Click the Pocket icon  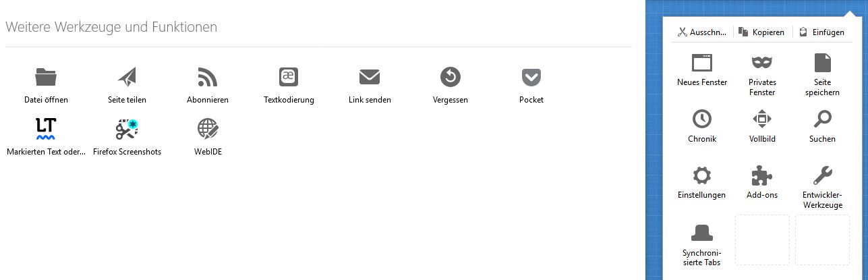coord(531,77)
